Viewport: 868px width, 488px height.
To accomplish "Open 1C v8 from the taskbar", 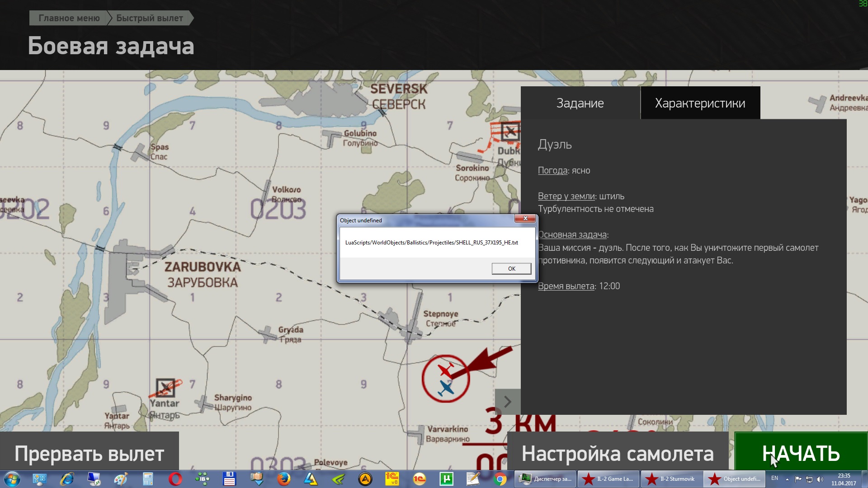I will [392, 479].
